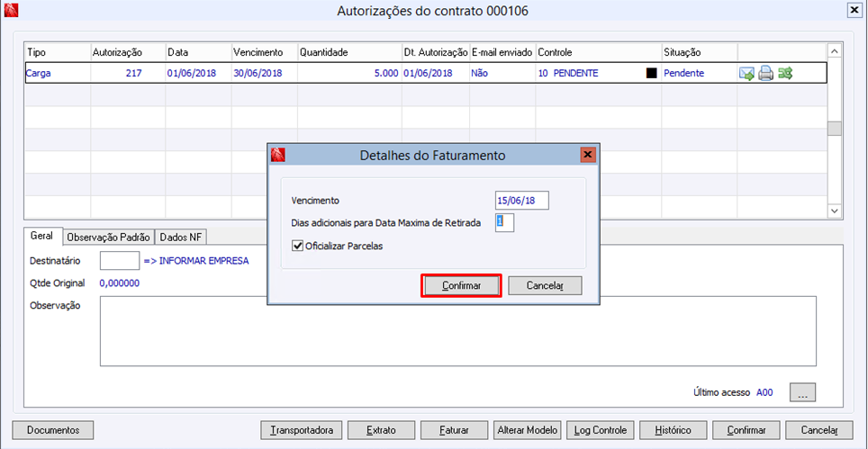868x449 pixels.
Task: Click the Destinatário input box
Action: [x=120, y=260]
